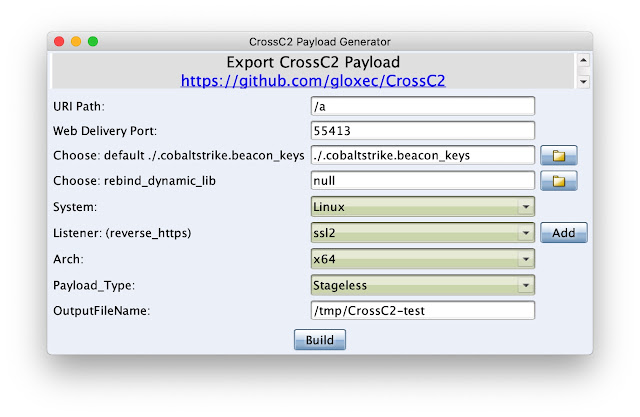Add a new listener with Add button
The image size is (640, 417).
pos(564,233)
